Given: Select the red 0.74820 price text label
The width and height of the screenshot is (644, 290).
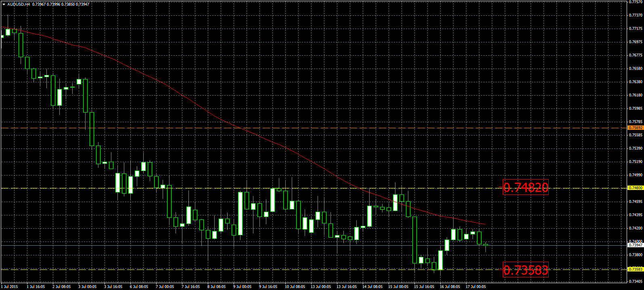Looking at the screenshot, I should coord(525,187).
